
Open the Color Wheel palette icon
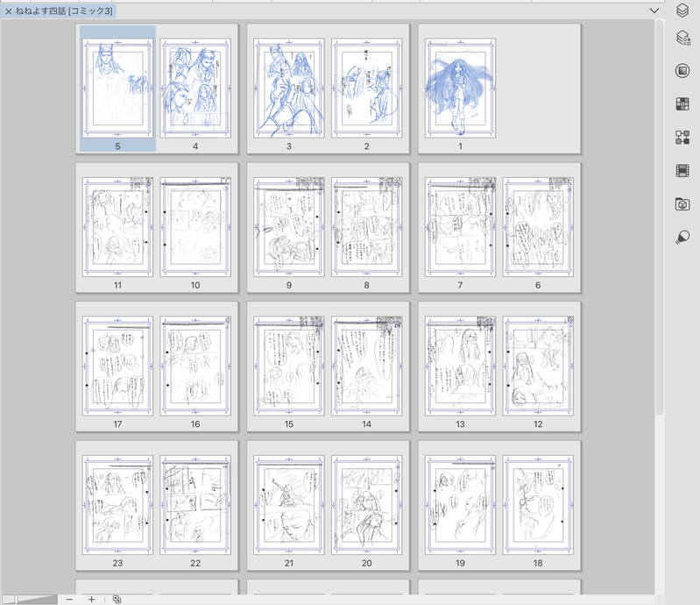coord(682,71)
